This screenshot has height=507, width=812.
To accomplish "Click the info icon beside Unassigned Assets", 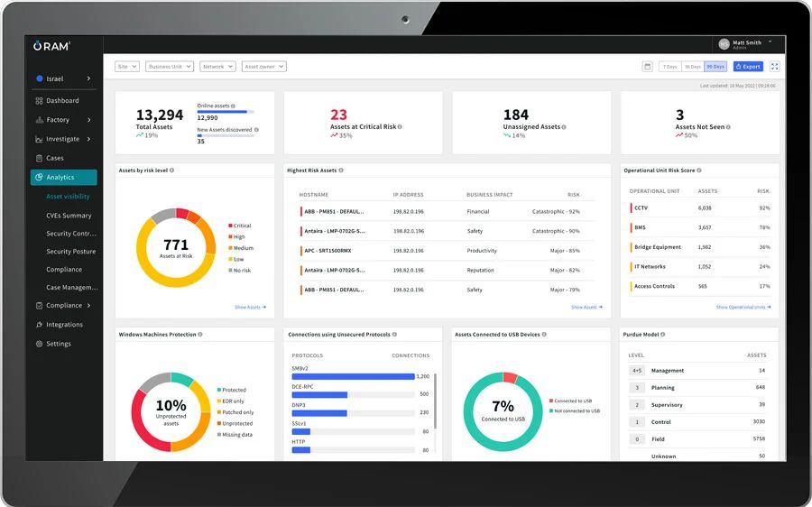I will pos(564,127).
